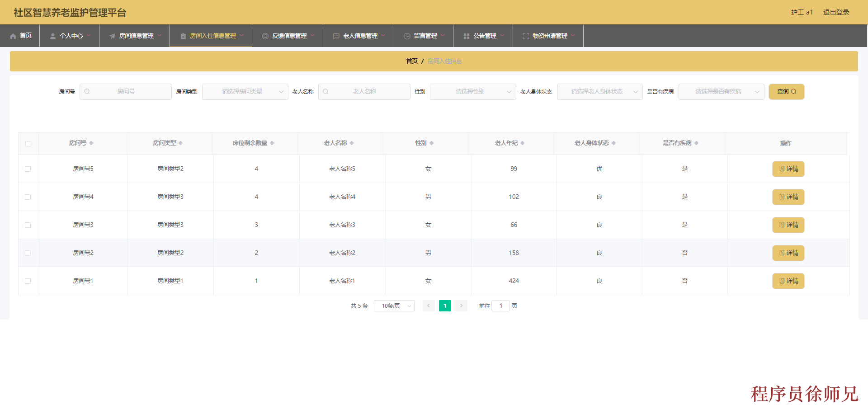
Task: Open the 请选择性别 dropdown
Action: point(472,91)
